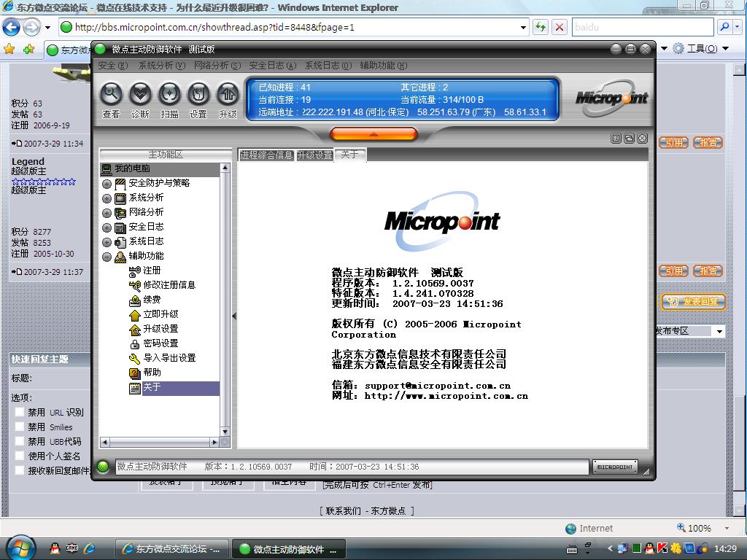The width and height of the screenshot is (747, 560).
Task: Click tree panel scroll up arrow
Action: (x=225, y=168)
